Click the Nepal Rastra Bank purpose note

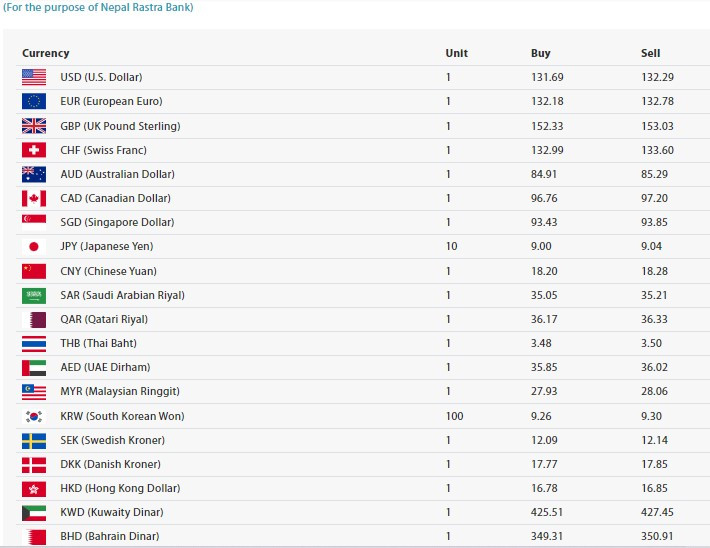point(98,7)
